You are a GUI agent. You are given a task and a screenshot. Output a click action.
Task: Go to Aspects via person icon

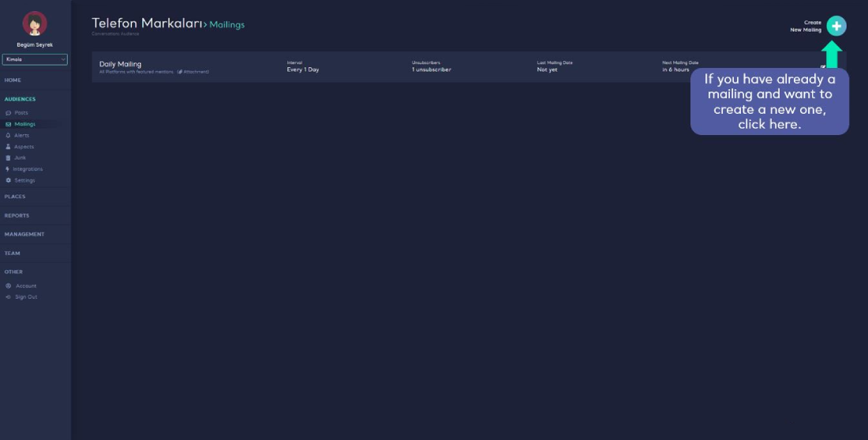point(8,147)
